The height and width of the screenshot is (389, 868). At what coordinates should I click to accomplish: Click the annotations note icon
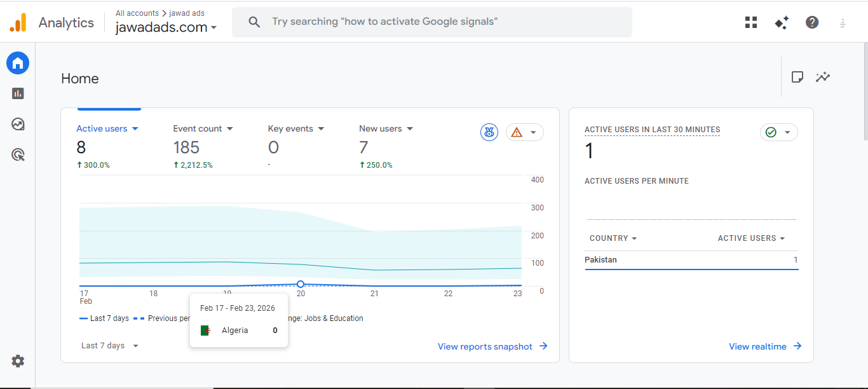tap(797, 77)
